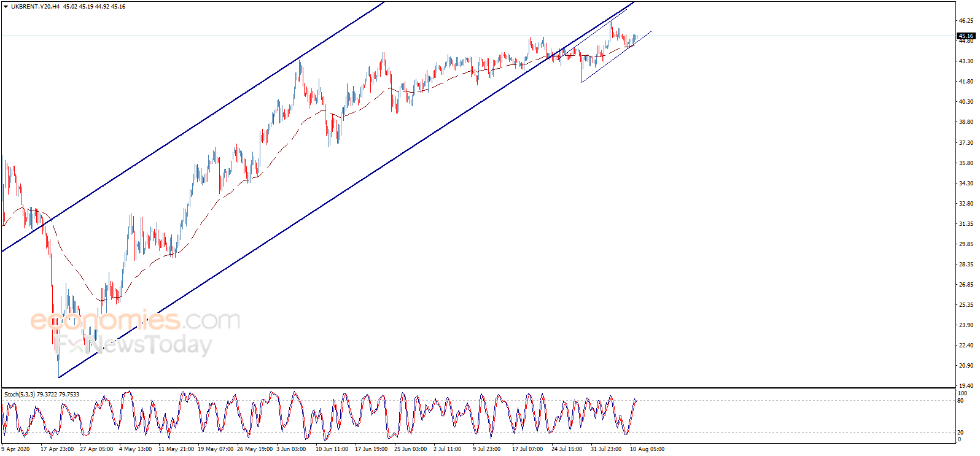
Task: Click the 27 Apr 05:00 time label
Action: pyautogui.click(x=96, y=449)
